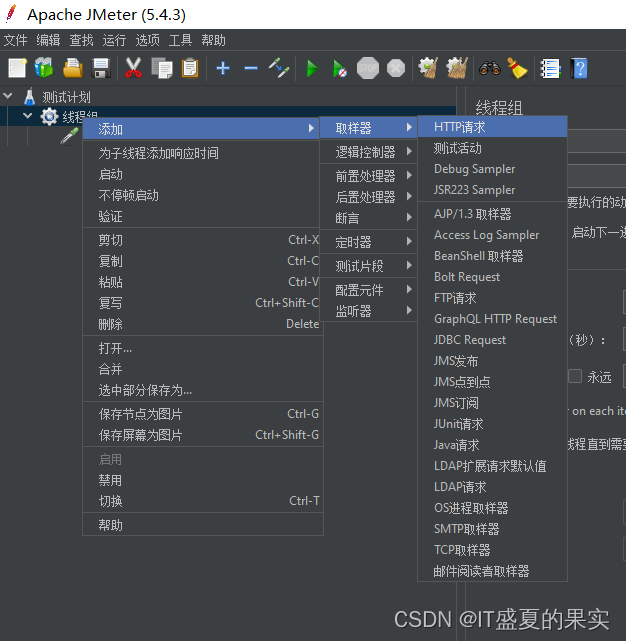Collapse the 线程组 tree node

coord(27,116)
